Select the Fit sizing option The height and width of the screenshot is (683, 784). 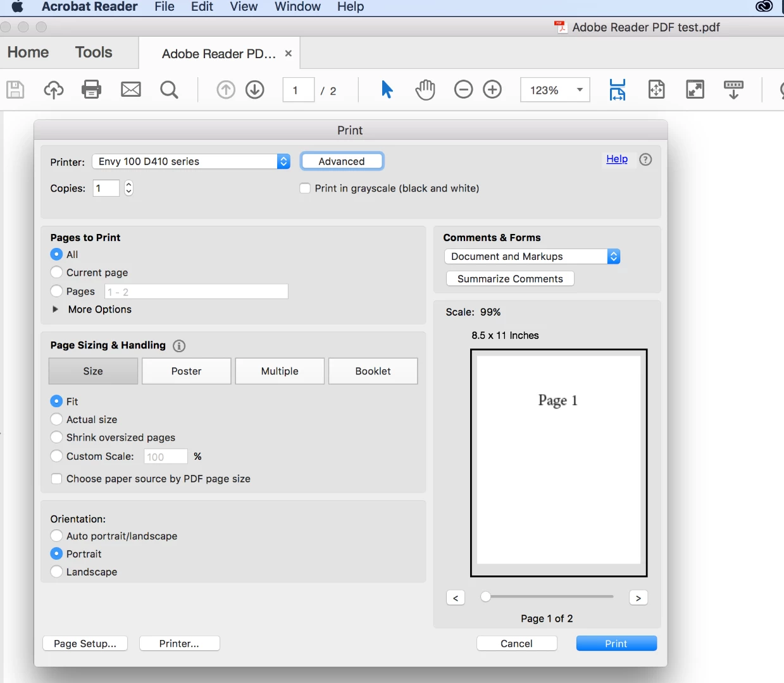(x=56, y=401)
